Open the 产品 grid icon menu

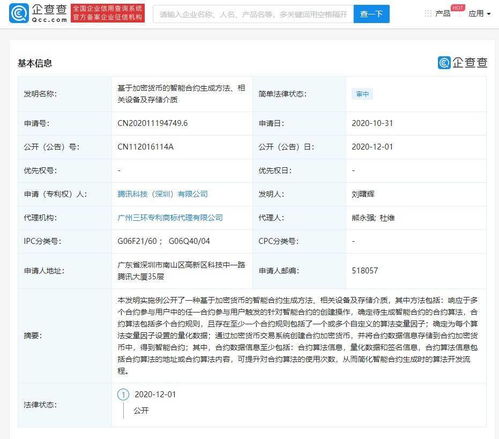428,14
